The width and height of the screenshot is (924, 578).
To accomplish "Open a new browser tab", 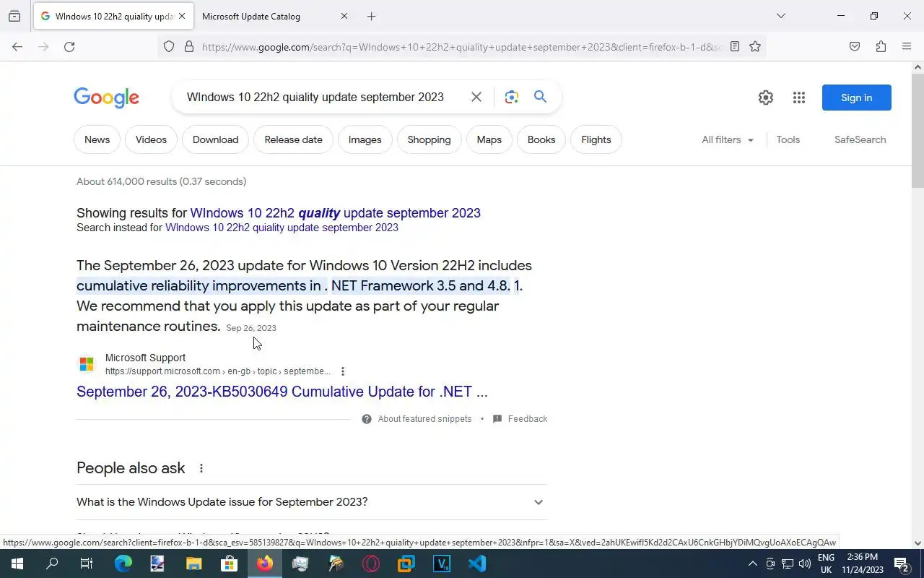I will pos(371,16).
